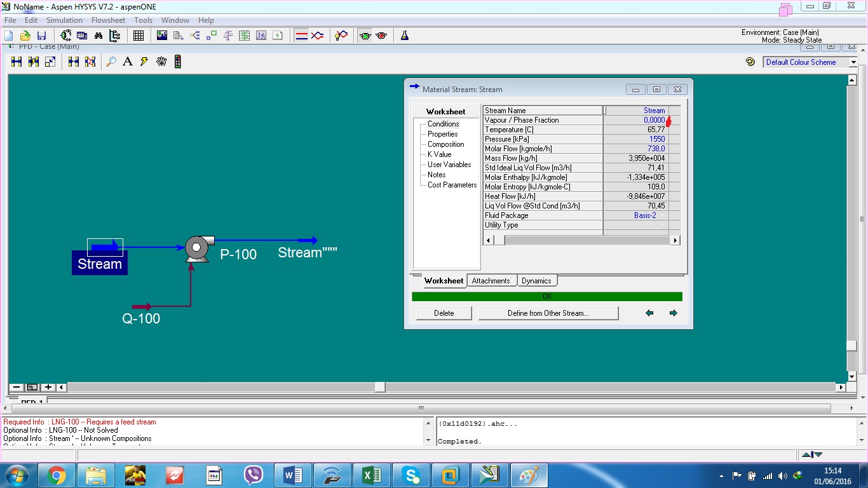Select the PFD text annotation A tool

tap(128, 62)
